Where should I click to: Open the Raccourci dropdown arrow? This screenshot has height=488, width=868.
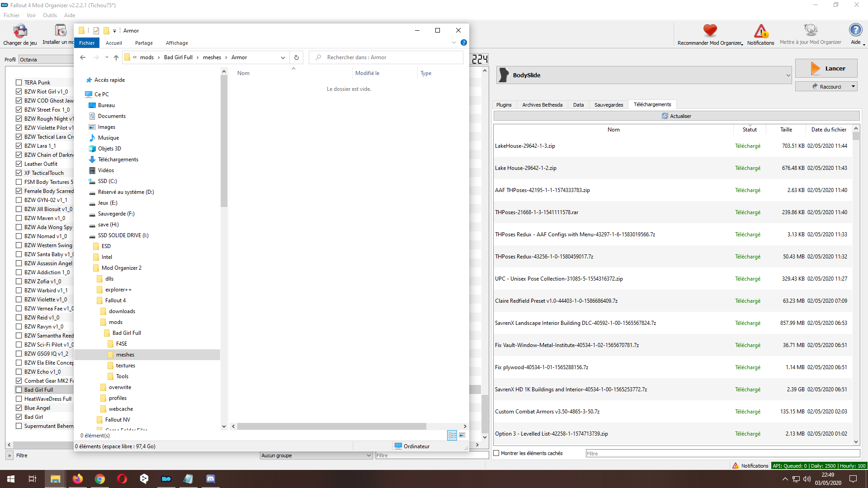coord(853,86)
